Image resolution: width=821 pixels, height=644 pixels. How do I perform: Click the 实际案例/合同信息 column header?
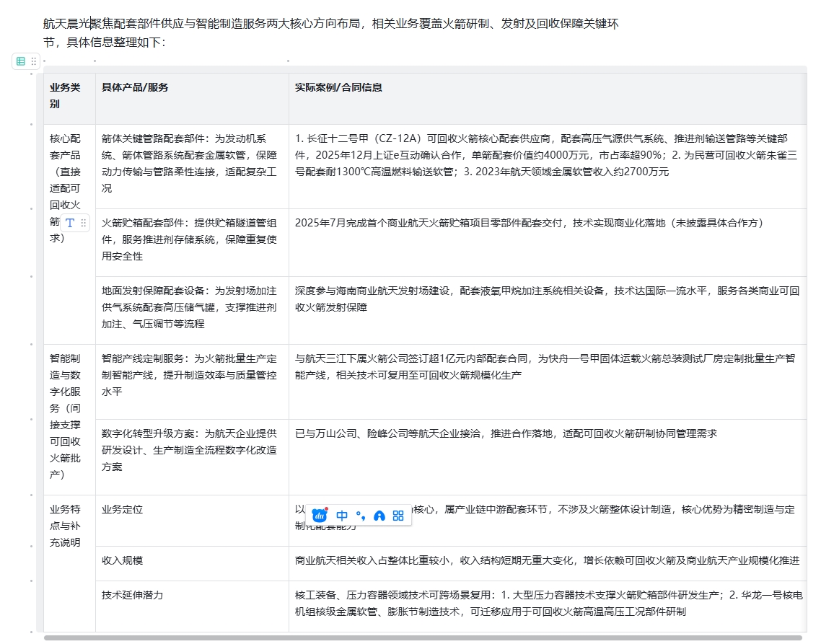pos(548,98)
